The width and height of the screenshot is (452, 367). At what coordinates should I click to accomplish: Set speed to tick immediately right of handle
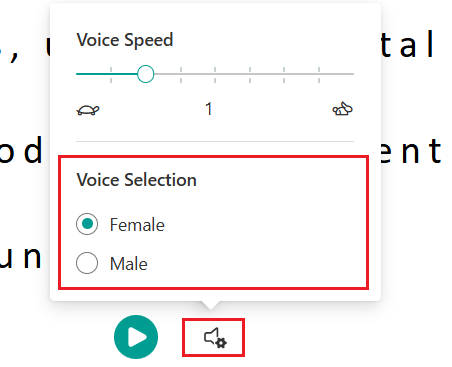coord(181,74)
